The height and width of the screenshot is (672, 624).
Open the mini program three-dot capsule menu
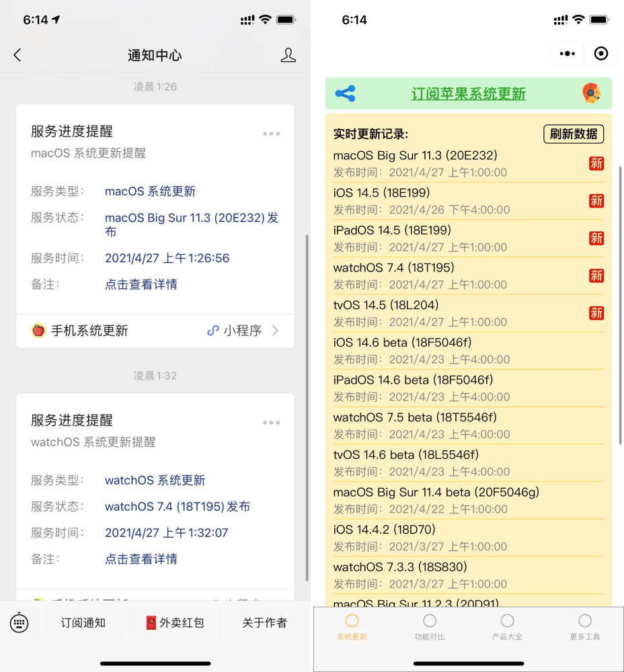click(x=568, y=54)
